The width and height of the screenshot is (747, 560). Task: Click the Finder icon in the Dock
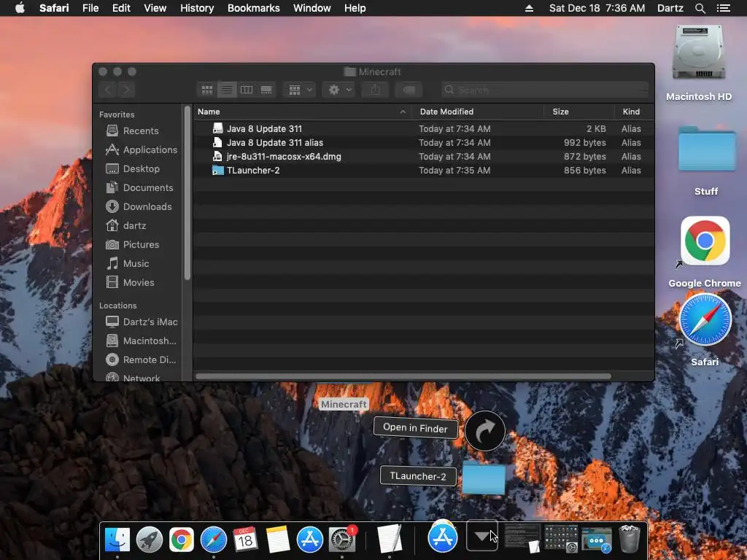[x=117, y=540]
